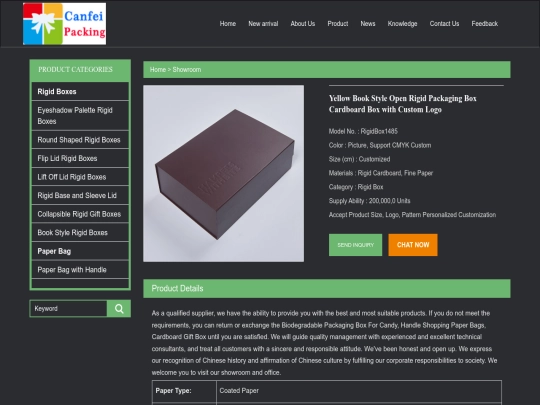Viewport: 540px width, 405px height.
Task: Click the Send Inquiry button
Action: tap(355, 245)
